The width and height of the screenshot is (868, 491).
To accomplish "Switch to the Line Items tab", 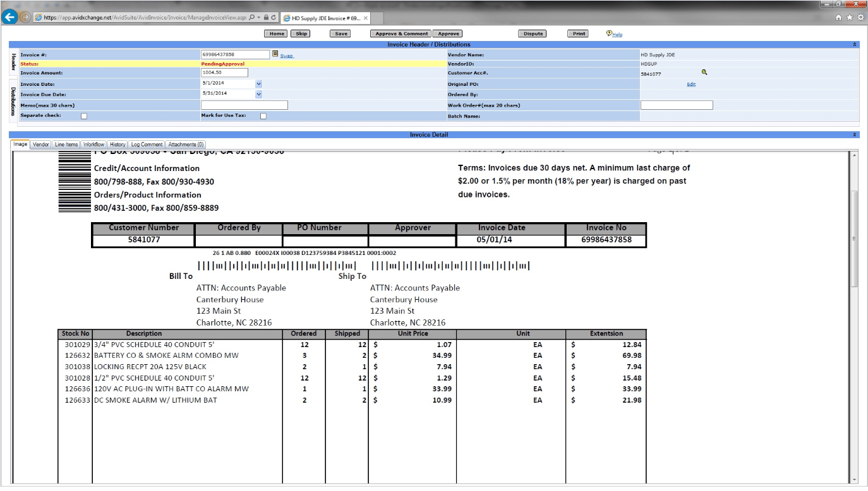I will [66, 145].
